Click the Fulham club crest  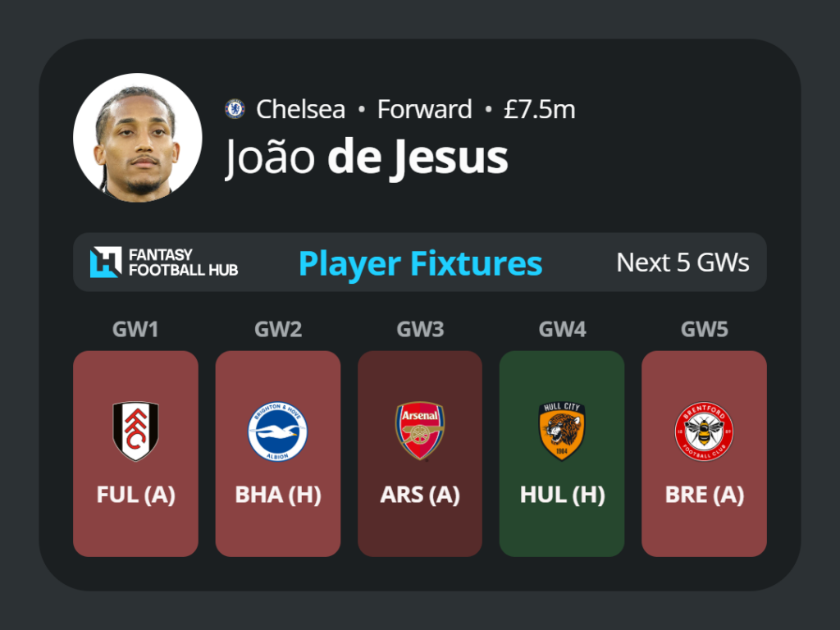click(135, 431)
